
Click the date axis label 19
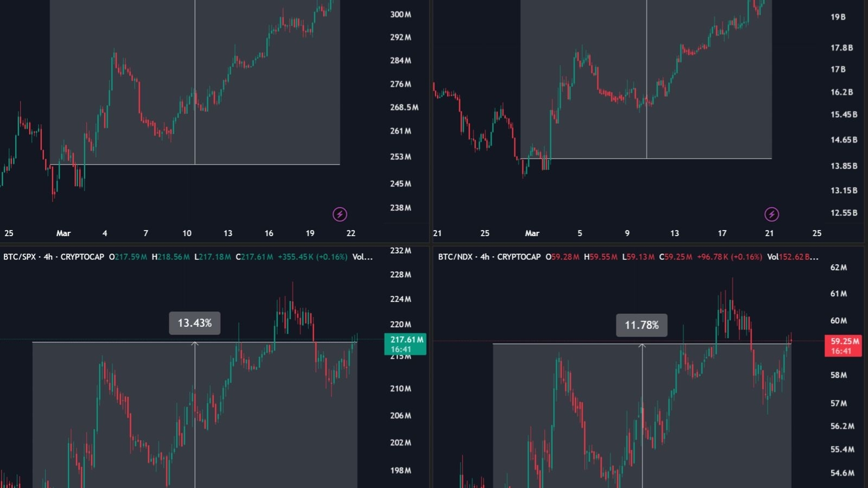pyautogui.click(x=310, y=233)
